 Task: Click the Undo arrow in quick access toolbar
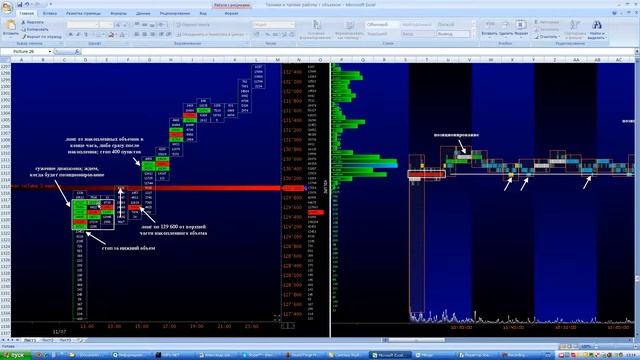point(27,4)
